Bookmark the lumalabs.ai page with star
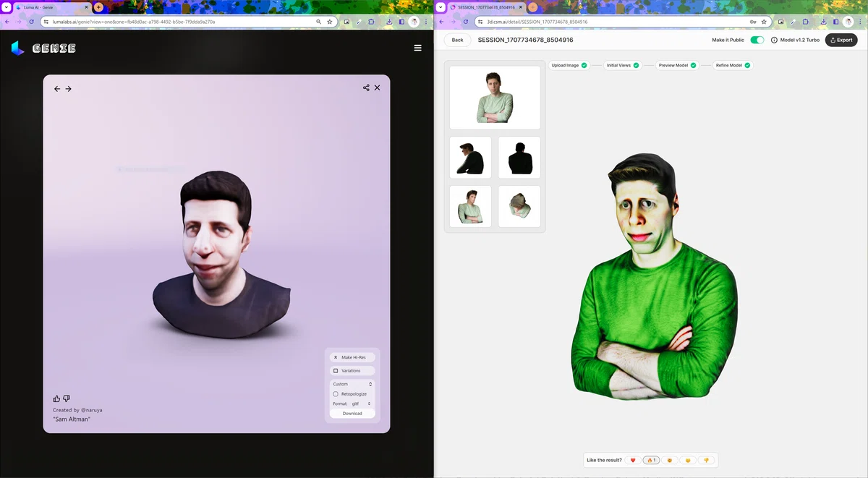 330,22
